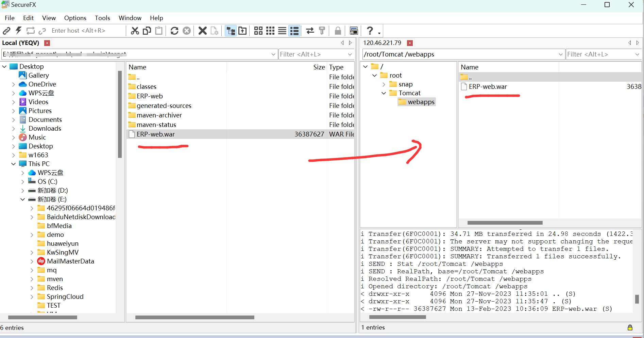This screenshot has width=644, height=338.
Task: Open the File menu
Action: (x=10, y=18)
